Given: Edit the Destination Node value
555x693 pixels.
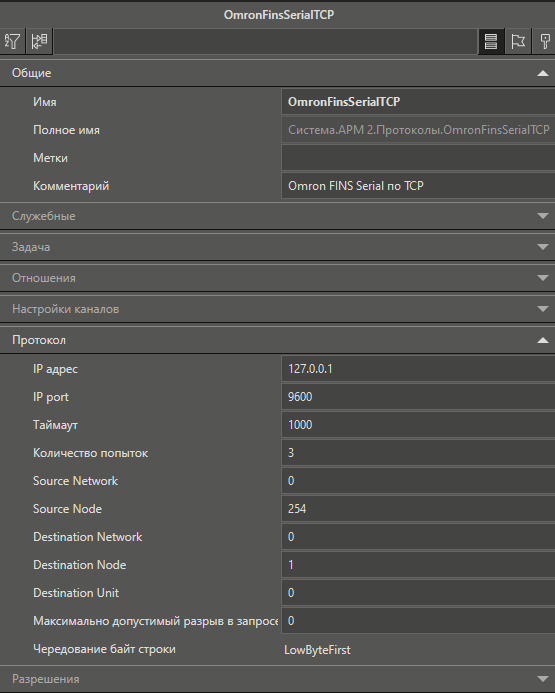Looking at the screenshot, I should [x=418, y=565].
